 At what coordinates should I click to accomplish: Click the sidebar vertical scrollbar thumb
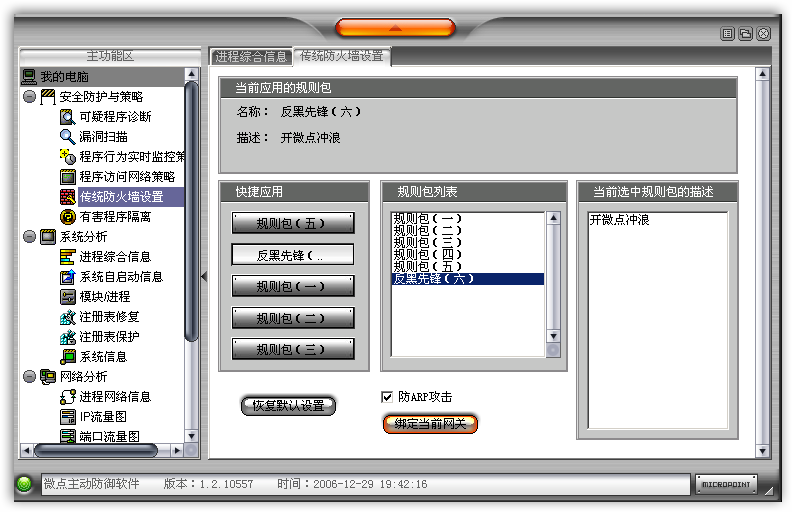(x=191, y=211)
